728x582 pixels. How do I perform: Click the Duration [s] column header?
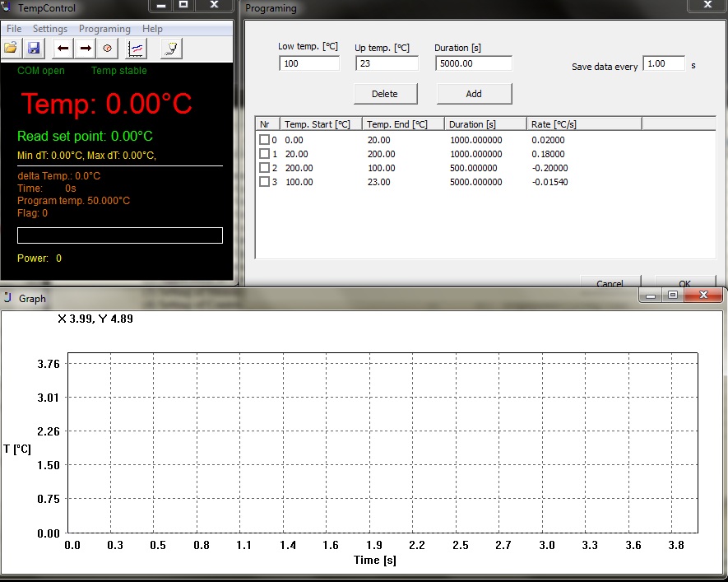(485, 124)
